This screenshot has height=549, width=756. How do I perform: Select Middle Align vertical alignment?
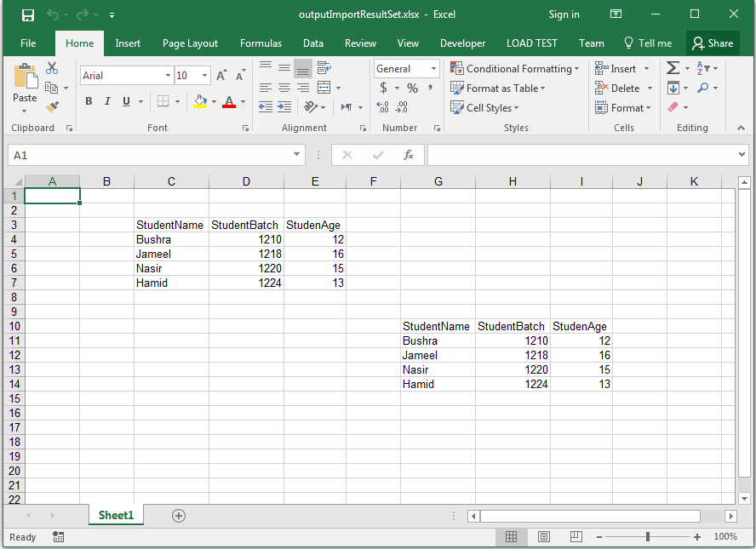(x=284, y=68)
